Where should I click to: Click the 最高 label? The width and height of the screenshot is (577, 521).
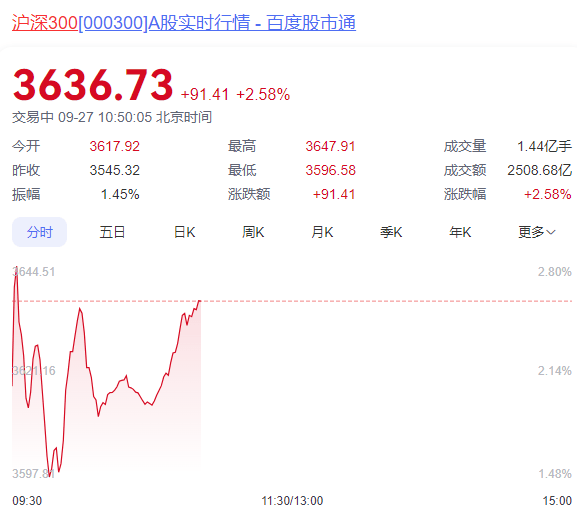click(242, 146)
